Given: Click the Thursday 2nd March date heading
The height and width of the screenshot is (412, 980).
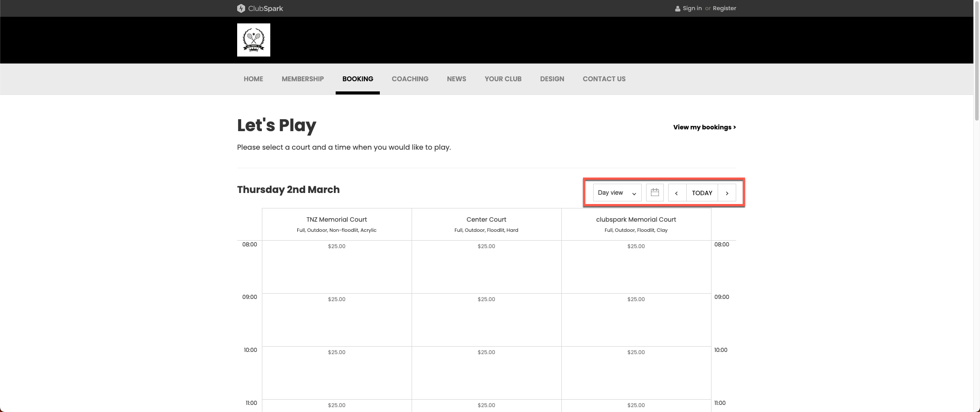Looking at the screenshot, I should pos(288,190).
